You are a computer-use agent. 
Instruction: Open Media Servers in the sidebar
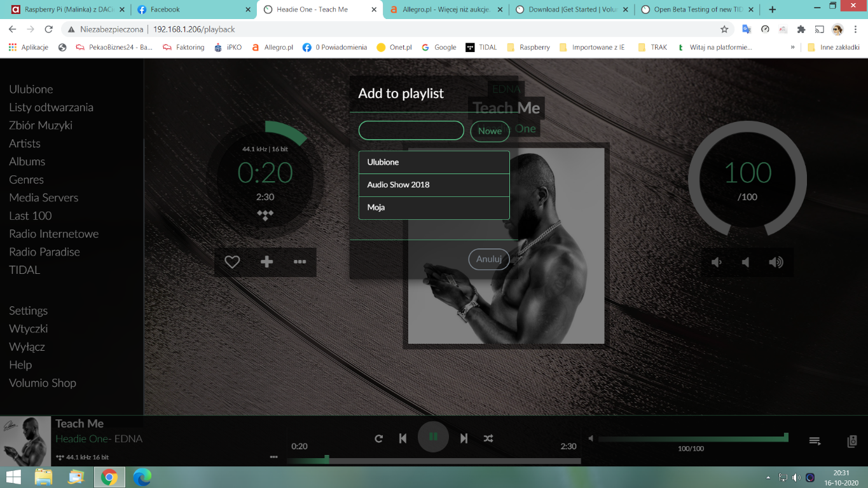pyautogui.click(x=44, y=198)
